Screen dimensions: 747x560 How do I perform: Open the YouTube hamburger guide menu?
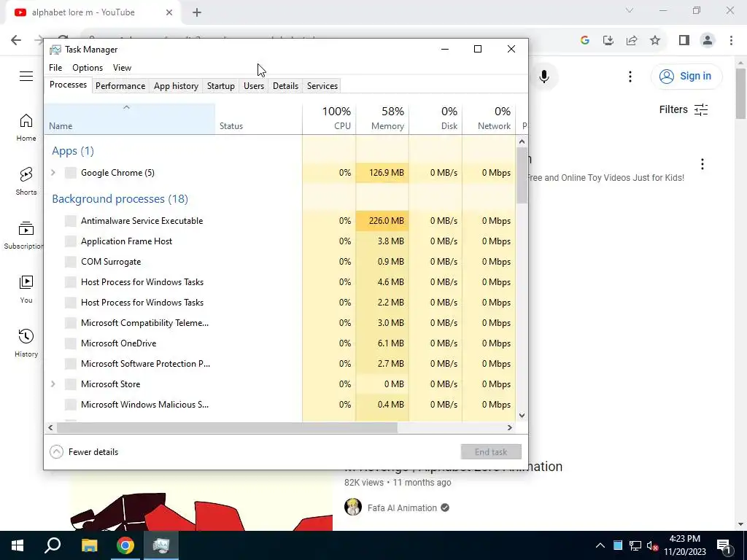26,76
